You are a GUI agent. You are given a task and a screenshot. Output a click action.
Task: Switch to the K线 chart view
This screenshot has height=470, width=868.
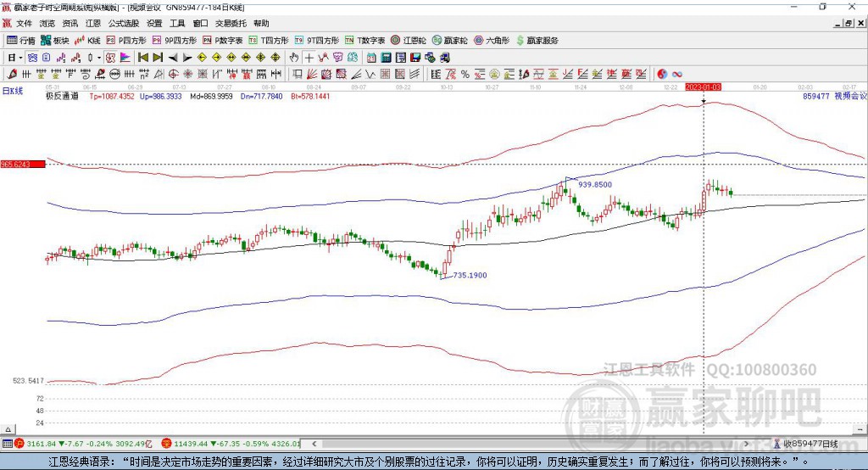point(87,41)
